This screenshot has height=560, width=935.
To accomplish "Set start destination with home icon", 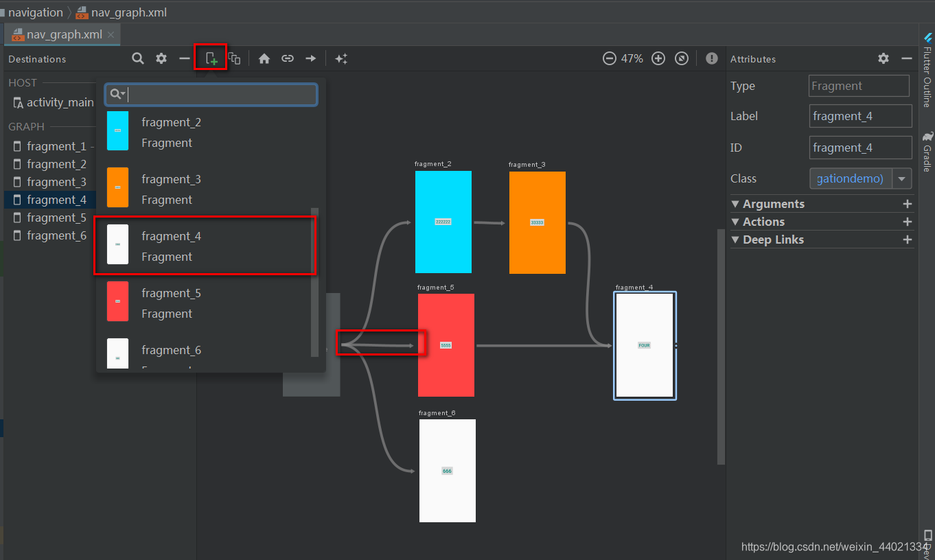I will (x=264, y=58).
